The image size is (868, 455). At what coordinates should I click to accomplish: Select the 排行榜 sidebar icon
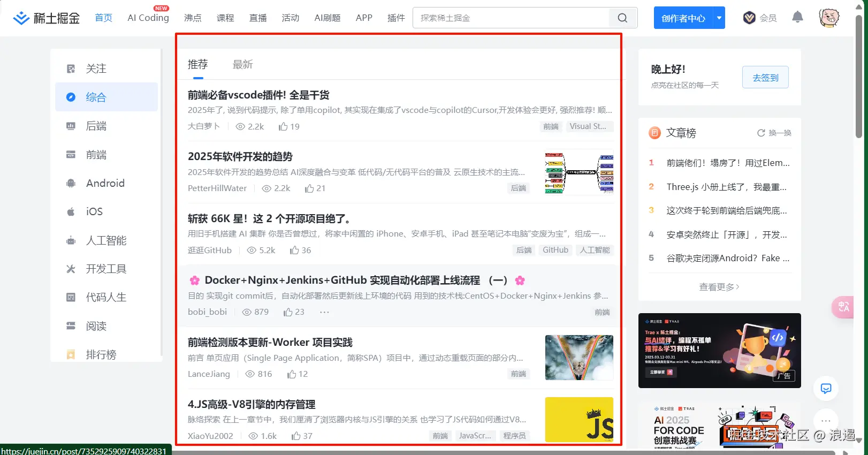[71, 354]
